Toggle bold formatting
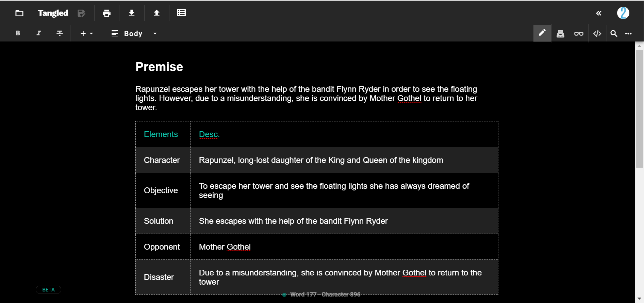The height and width of the screenshot is (303, 644). (x=18, y=33)
